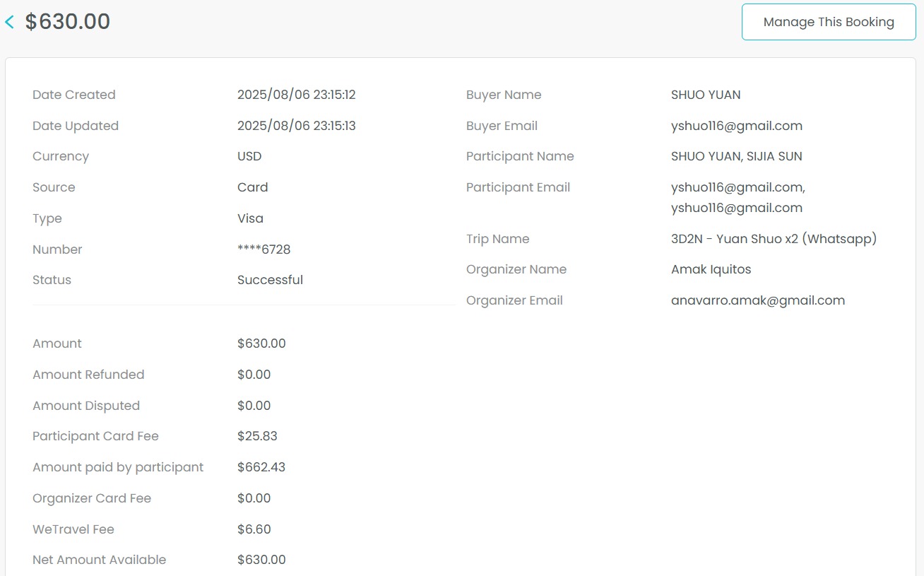Click the Participant Card Fee value $25.83

click(257, 436)
